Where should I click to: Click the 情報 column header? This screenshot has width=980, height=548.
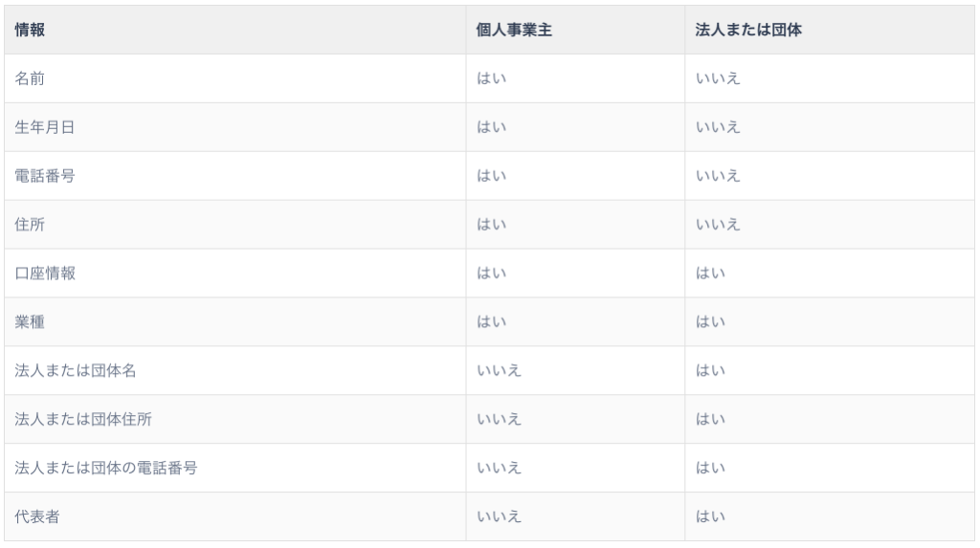pos(29,30)
